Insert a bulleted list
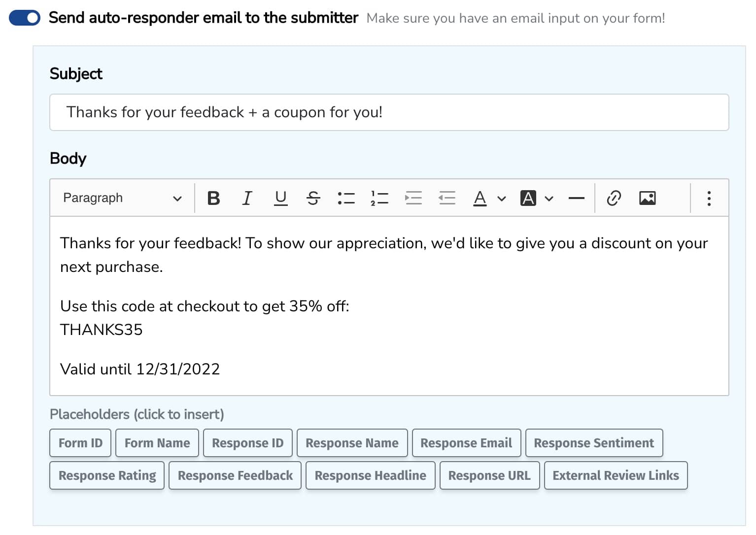756x535 pixels. coord(346,198)
